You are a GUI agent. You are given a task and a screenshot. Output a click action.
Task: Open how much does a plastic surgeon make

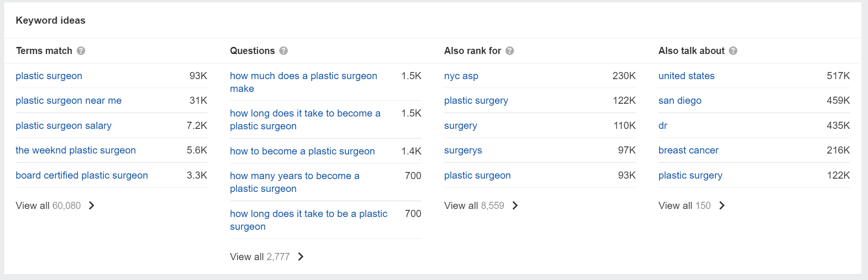[303, 82]
